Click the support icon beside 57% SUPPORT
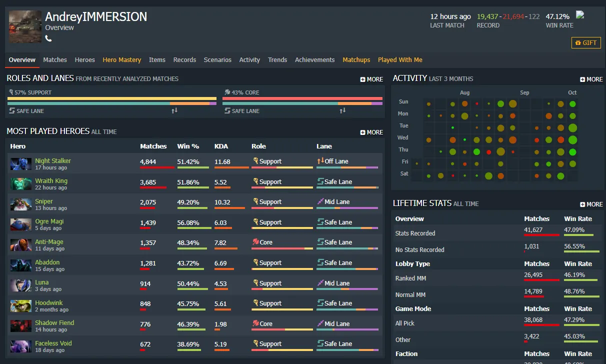The image size is (606, 364). point(11,92)
